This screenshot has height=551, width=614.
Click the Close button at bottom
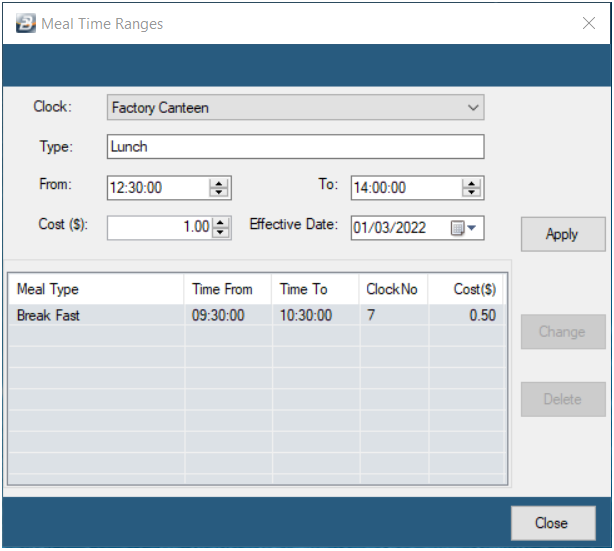click(553, 523)
